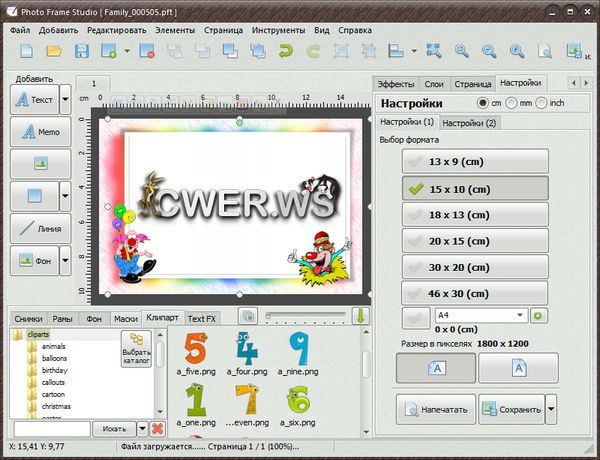
Task: Select the mm unit radio button
Action: (512, 103)
